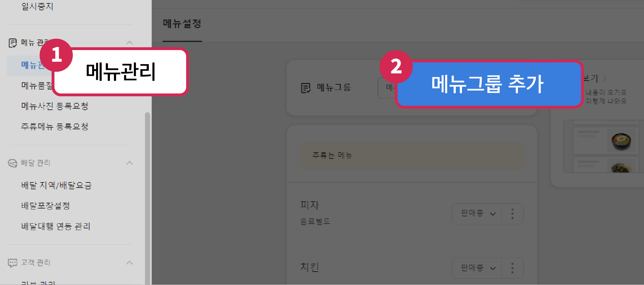
Task: Open the 판매중 dropdown for 치킨
Action: 477,268
